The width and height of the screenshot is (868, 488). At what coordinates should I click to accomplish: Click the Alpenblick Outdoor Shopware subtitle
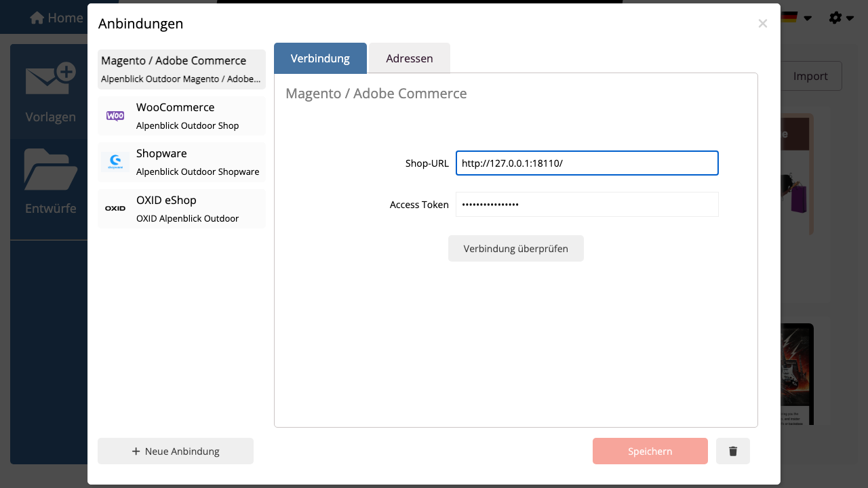coord(198,171)
